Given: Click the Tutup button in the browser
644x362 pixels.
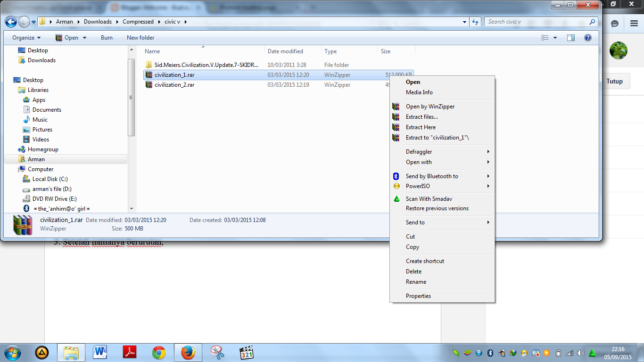Looking at the screenshot, I should (614, 81).
